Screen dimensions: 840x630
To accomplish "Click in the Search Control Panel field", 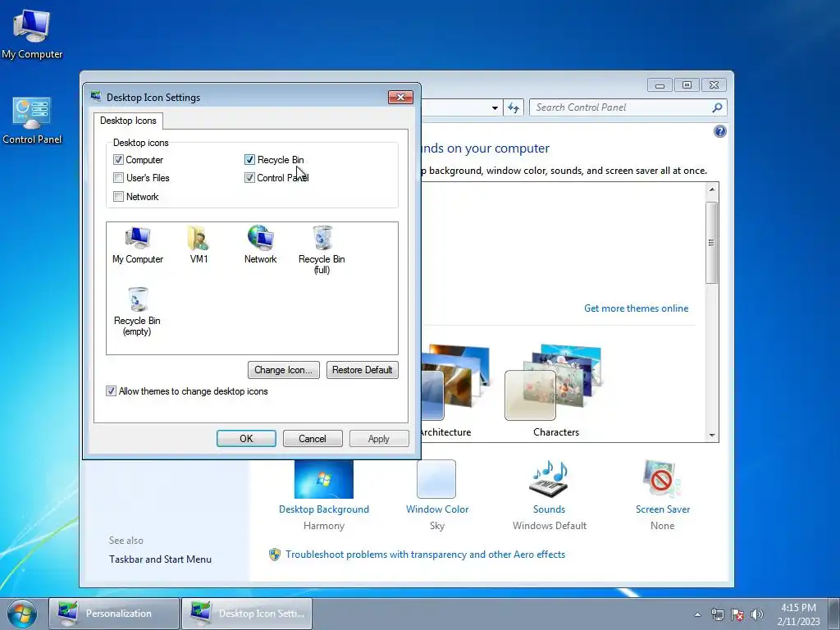I will 622,107.
